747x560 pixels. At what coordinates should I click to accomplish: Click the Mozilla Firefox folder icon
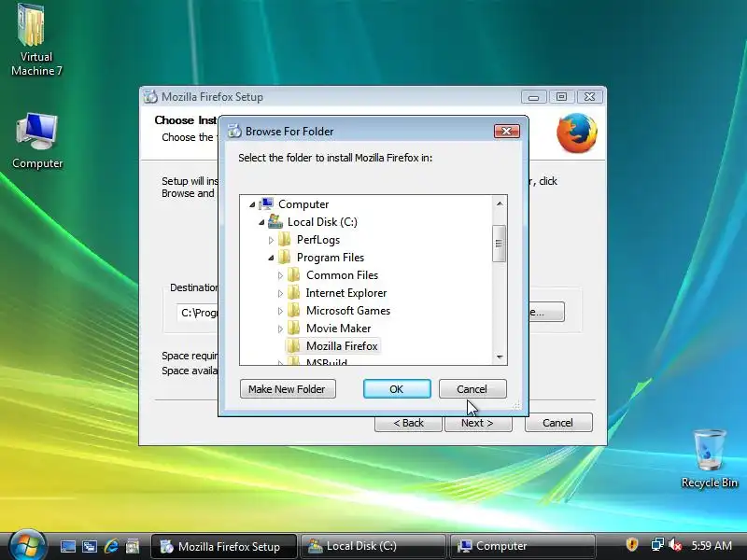click(294, 345)
